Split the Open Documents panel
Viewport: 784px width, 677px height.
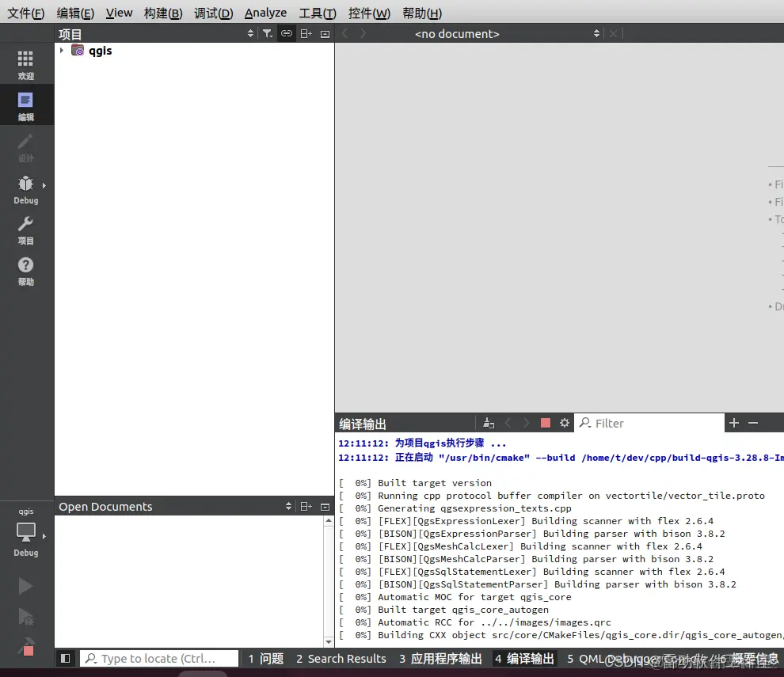(306, 507)
